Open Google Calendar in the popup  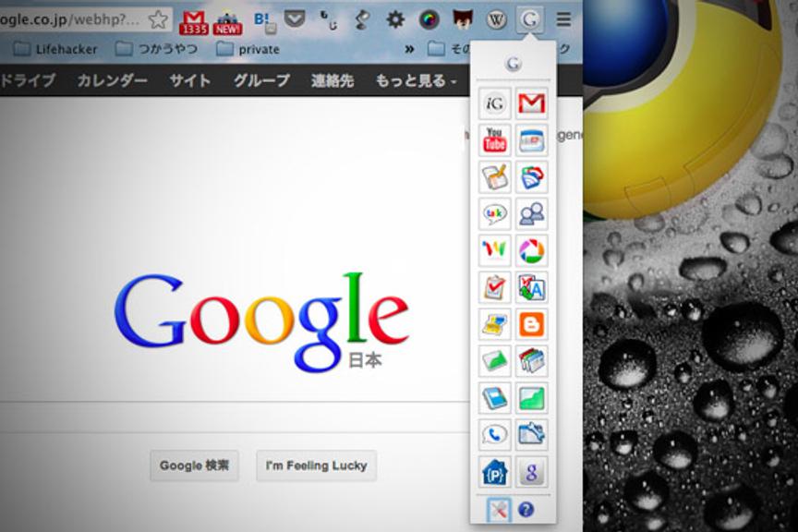tap(531, 140)
